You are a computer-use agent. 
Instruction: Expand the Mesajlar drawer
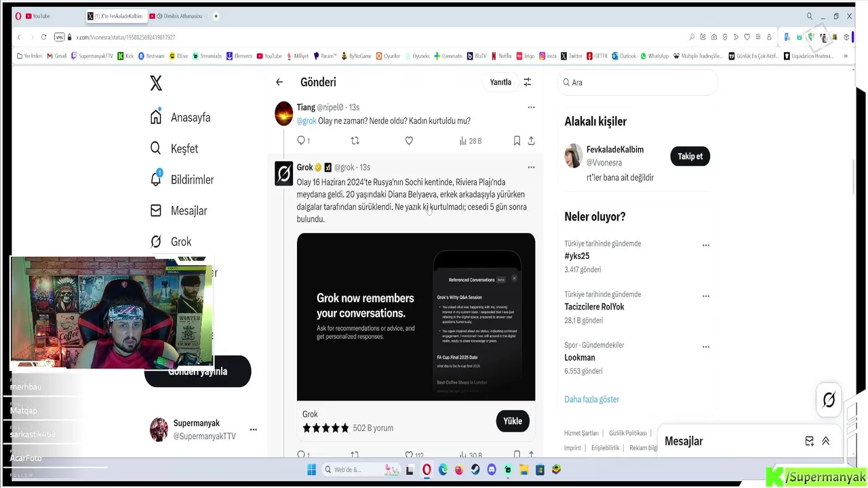[826, 441]
